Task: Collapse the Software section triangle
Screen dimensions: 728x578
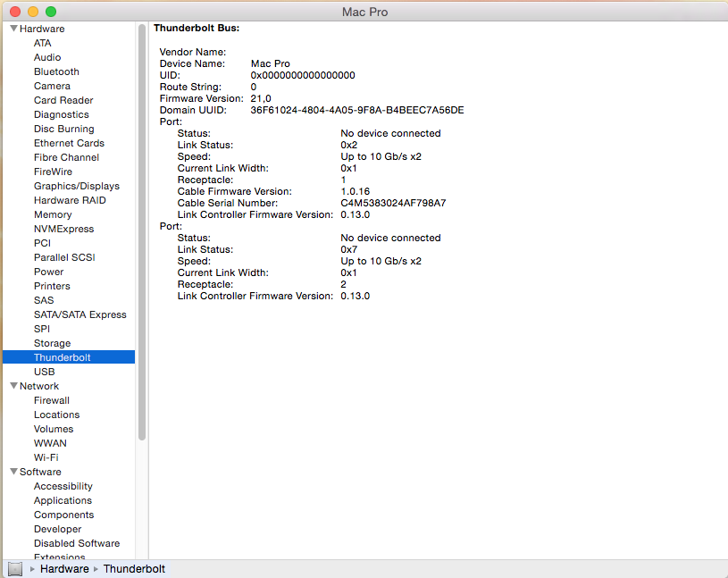Action: click(14, 471)
